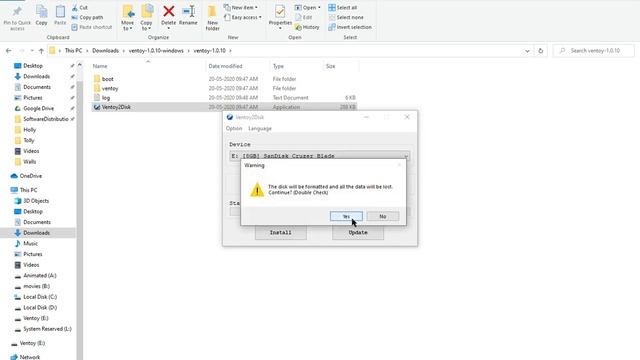
Task: Open Desktop under Quick access
Action: [33, 66]
